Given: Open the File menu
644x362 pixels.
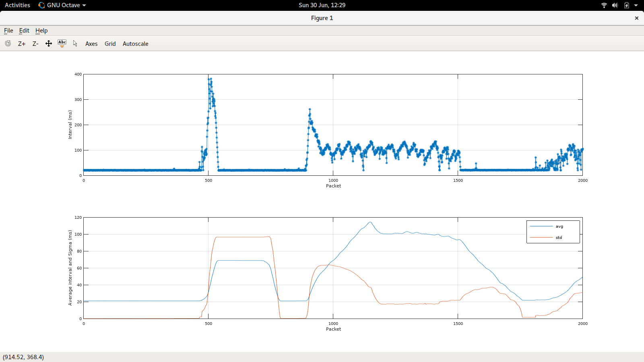Looking at the screenshot, I should 8,31.
